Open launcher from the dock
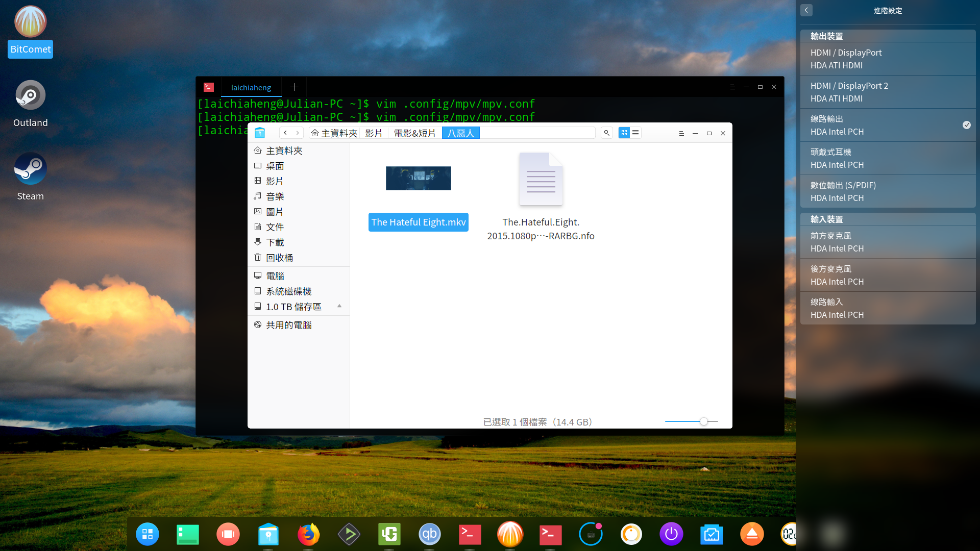Viewport: 980px width, 551px height. point(148,534)
